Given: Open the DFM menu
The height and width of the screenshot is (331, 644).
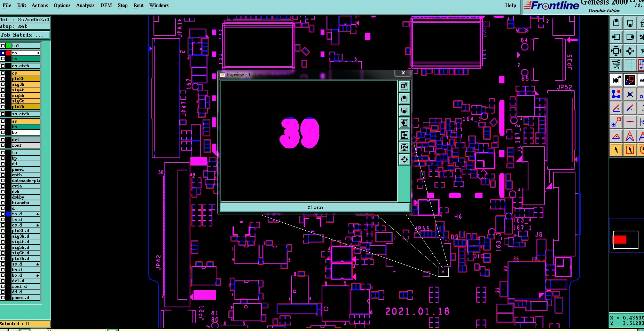Looking at the screenshot, I should pyautogui.click(x=106, y=5).
